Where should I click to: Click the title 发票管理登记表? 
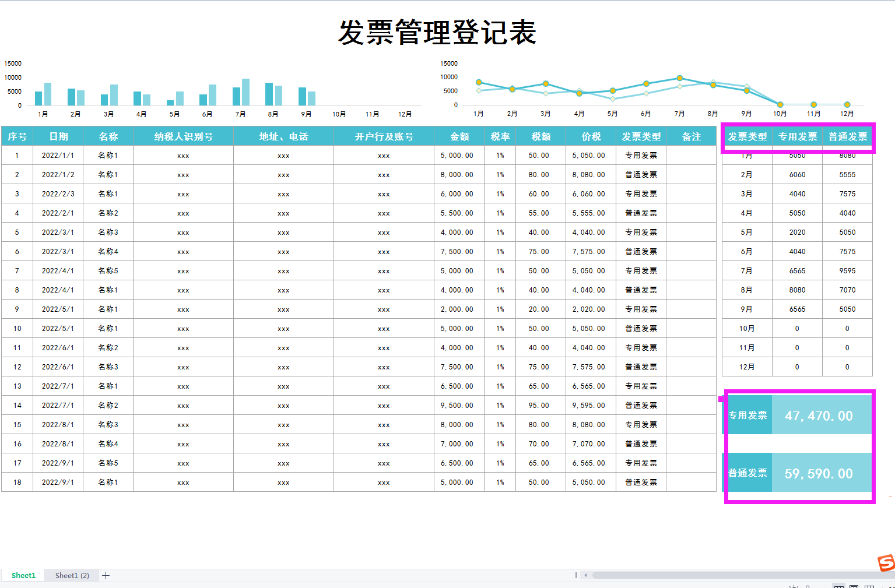pyautogui.click(x=437, y=32)
